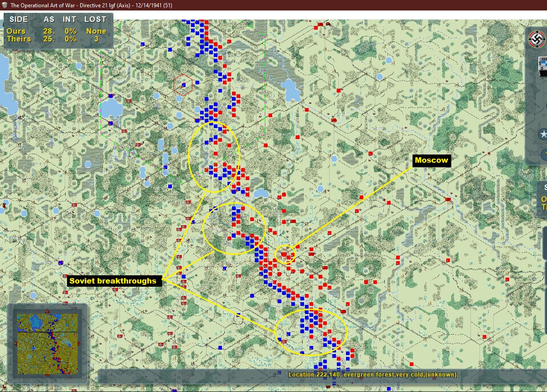
Task: Select the blue unit inside the red hexagon
Action: (x=184, y=85)
